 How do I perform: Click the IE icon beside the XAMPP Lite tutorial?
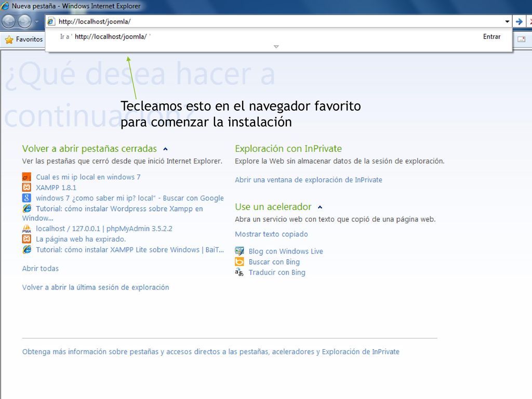[27, 249]
